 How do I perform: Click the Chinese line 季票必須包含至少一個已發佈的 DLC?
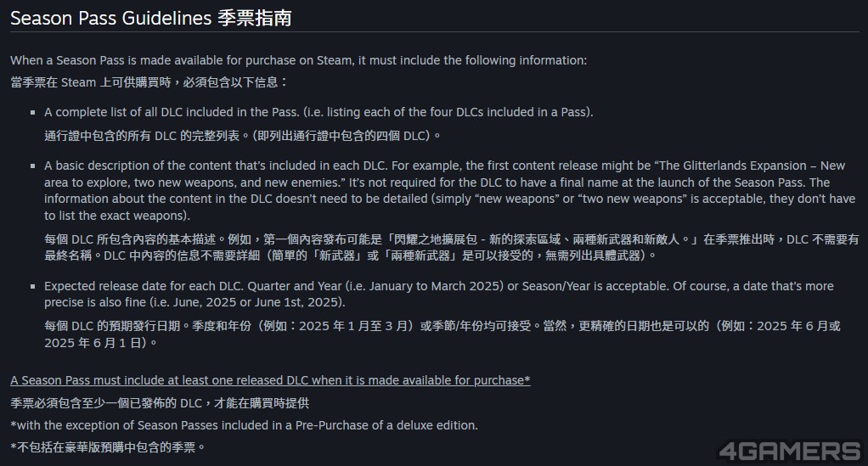coord(160,403)
